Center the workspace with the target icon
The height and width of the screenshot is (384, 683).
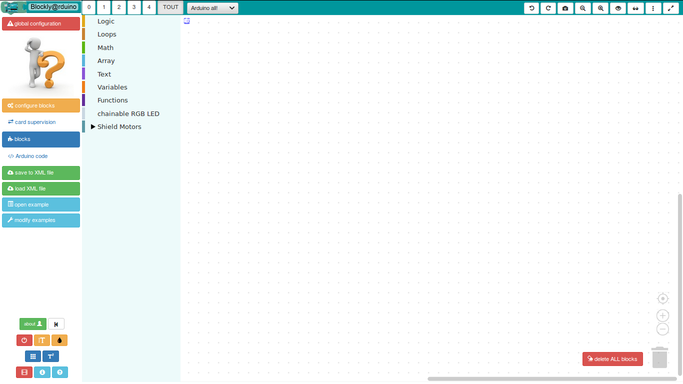pyautogui.click(x=663, y=299)
